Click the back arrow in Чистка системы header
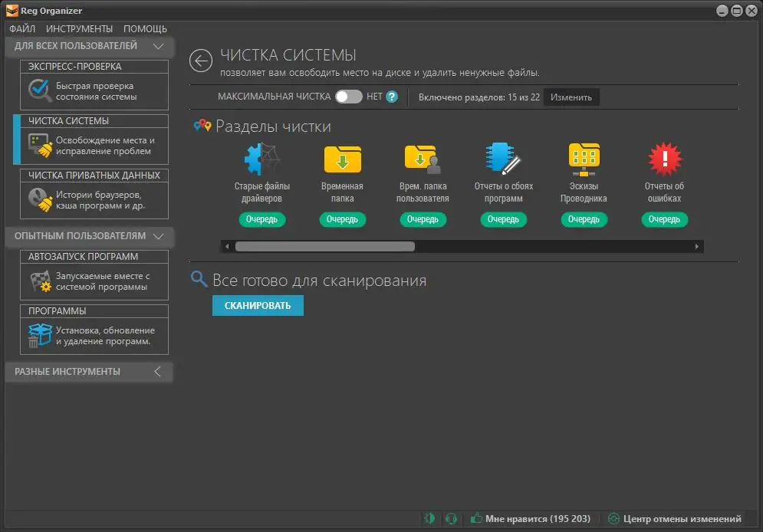 tap(199, 61)
